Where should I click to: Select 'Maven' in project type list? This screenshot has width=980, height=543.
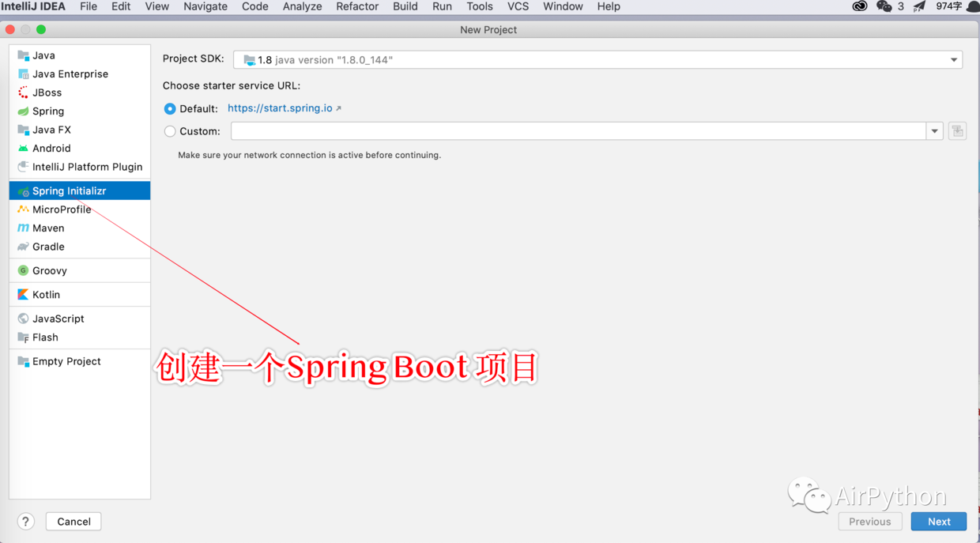click(80, 228)
